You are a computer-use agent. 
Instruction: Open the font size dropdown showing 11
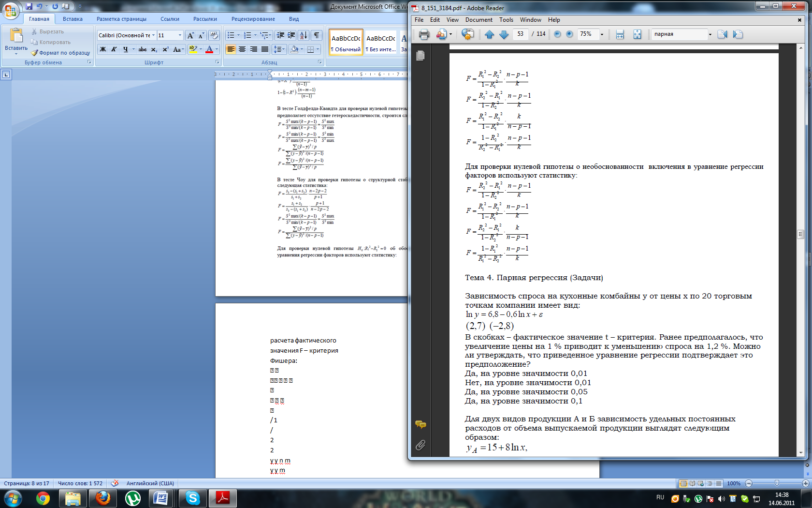(180, 35)
